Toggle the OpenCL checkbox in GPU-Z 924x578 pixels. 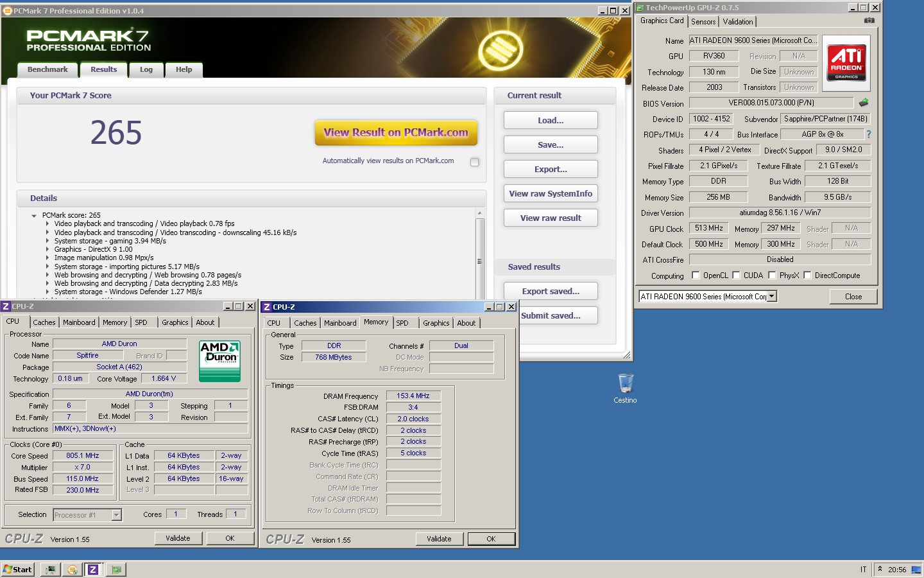click(x=696, y=276)
